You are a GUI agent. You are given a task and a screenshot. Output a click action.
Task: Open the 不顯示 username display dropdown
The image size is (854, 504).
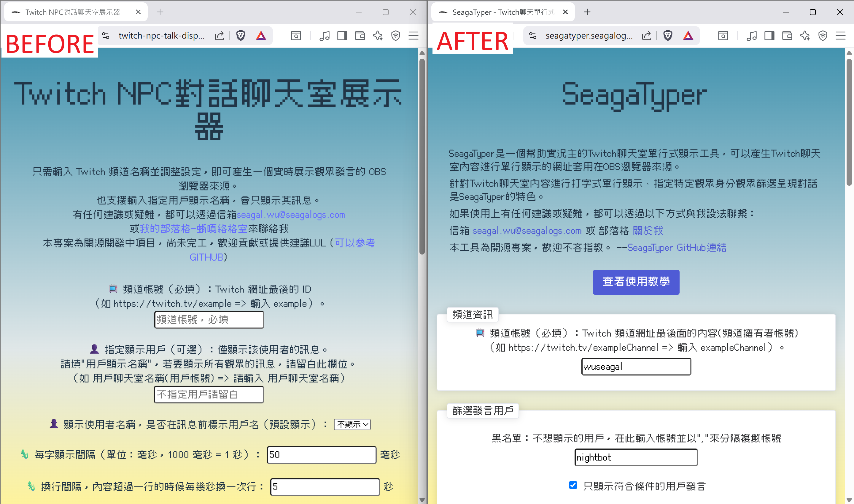[352, 424]
